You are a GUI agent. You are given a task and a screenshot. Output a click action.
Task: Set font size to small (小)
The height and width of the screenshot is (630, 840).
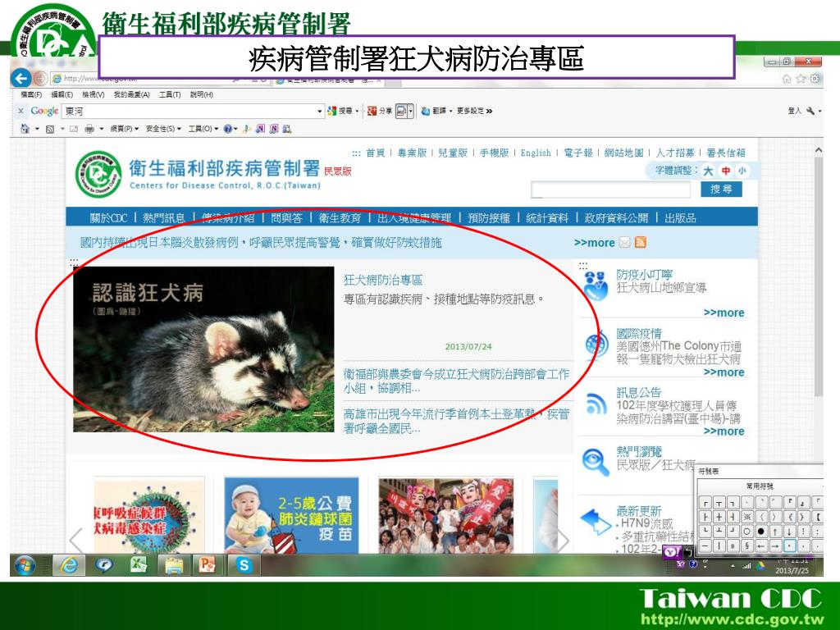tap(742, 171)
